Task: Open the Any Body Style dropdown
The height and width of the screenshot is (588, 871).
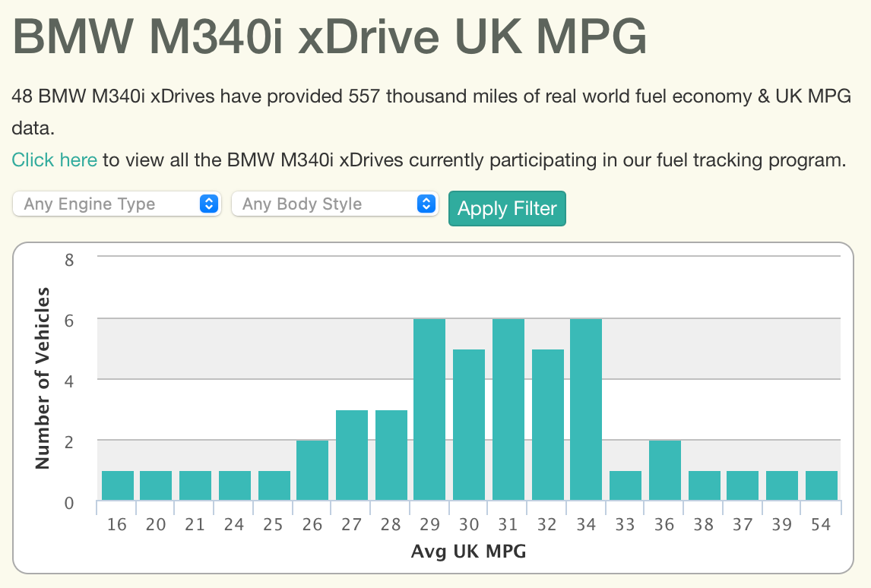Action: click(335, 204)
